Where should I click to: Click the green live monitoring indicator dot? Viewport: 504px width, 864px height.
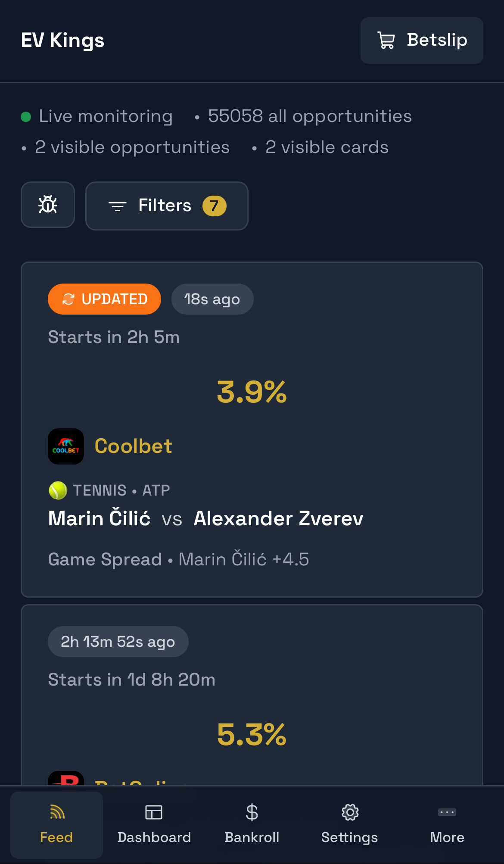pyautogui.click(x=26, y=116)
